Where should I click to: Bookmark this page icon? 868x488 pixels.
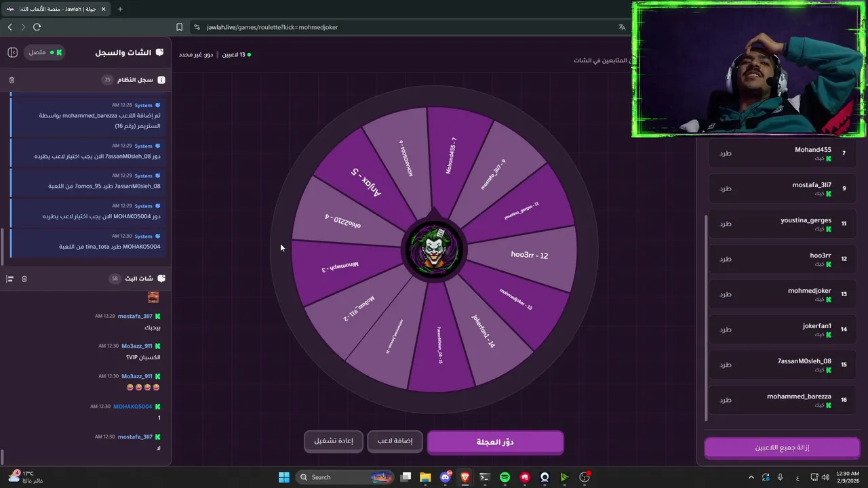click(179, 27)
